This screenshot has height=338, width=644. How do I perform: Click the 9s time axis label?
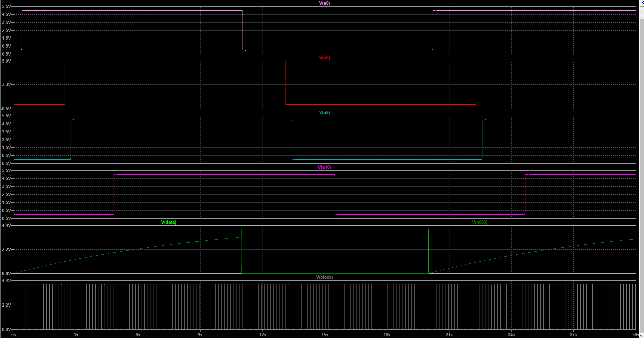(200, 335)
